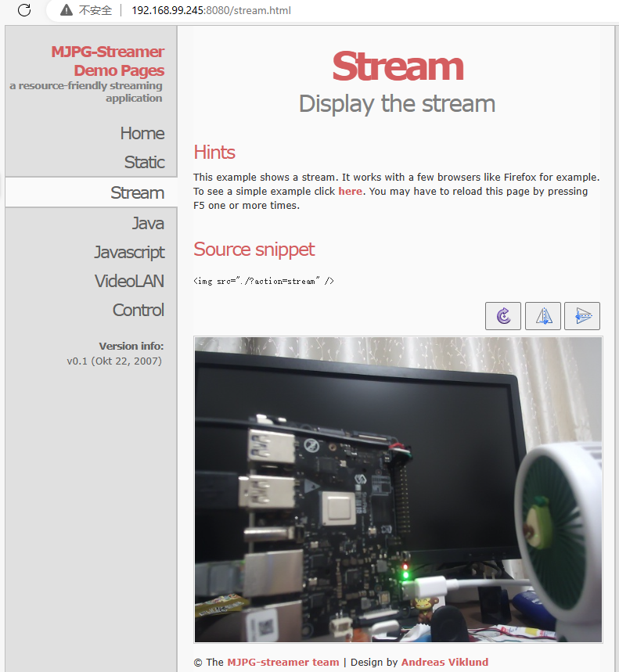This screenshot has width=619, height=672.
Task: Open the Static page in sidebar
Action: 145,162
